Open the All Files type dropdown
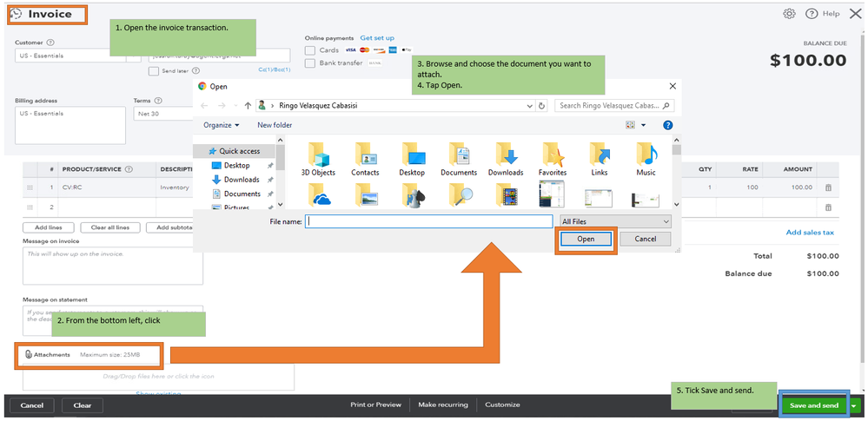 615,221
